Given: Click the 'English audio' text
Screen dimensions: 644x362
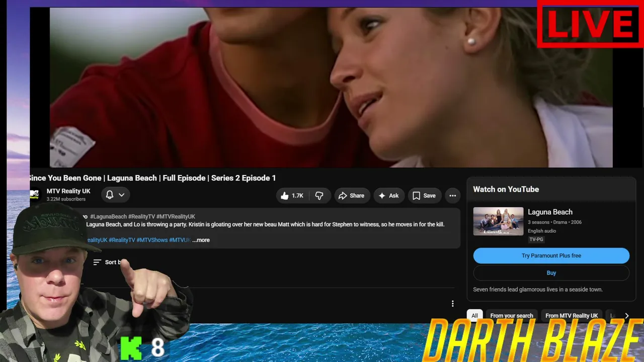Looking at the screenshot, I should point(542,231).
